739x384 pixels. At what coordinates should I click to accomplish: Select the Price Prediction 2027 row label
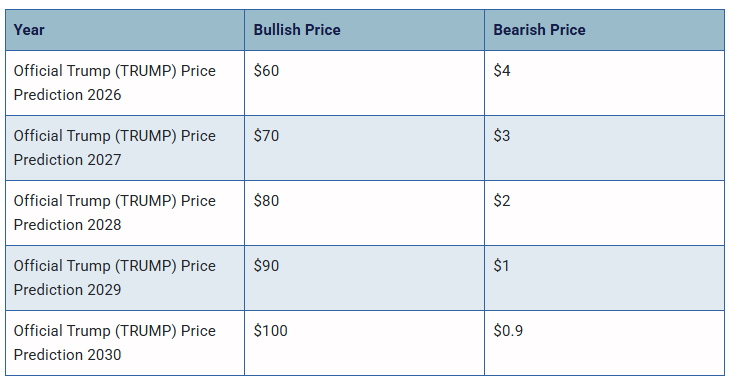[115, 148]
